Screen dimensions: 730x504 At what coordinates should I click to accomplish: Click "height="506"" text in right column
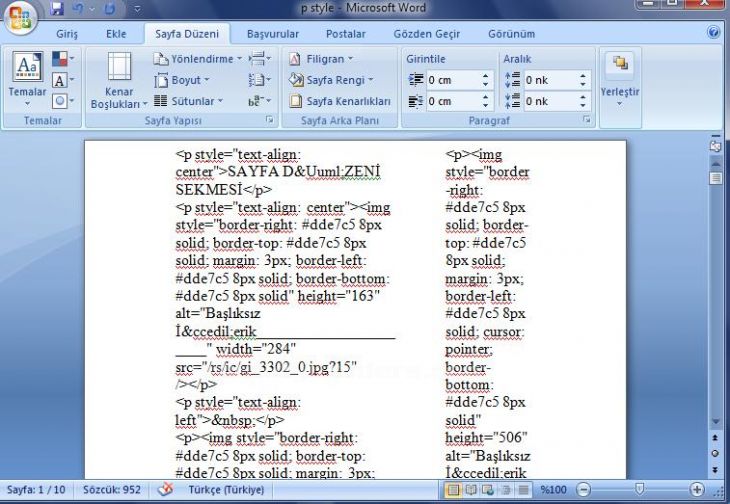[486, 438]
